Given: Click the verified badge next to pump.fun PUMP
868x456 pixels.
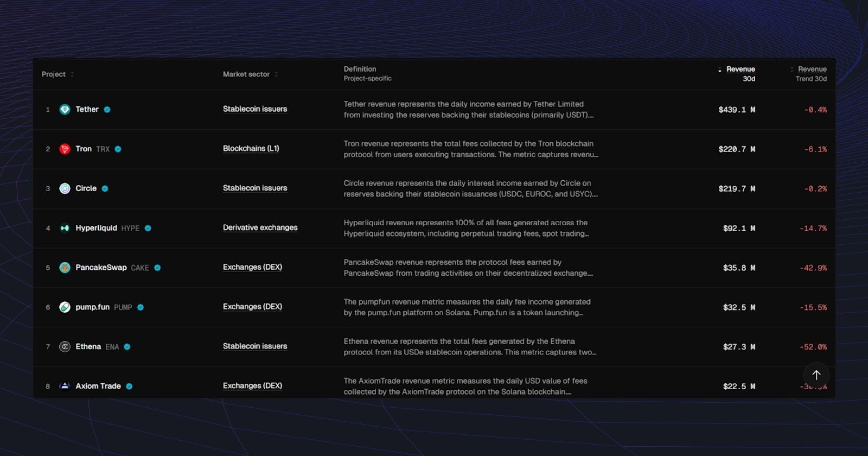Looking at the screenshot, I should [x=140, y=307].
